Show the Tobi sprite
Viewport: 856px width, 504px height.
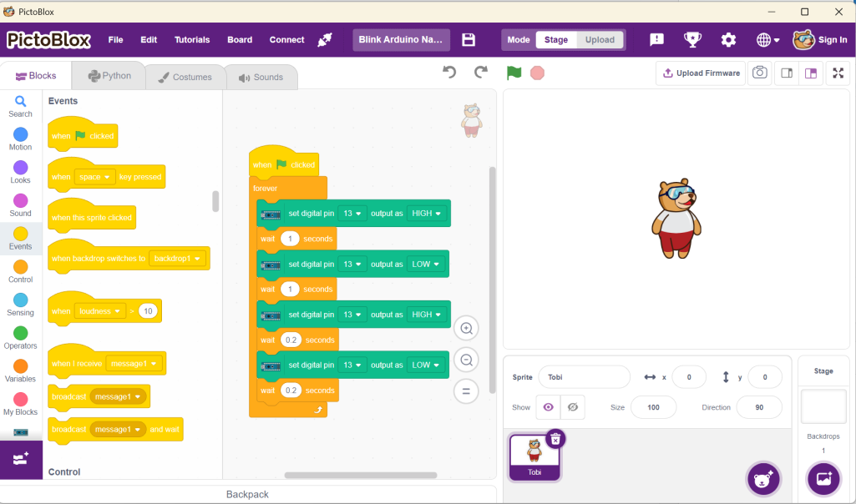pyautogui.click(x=550, y=407)
